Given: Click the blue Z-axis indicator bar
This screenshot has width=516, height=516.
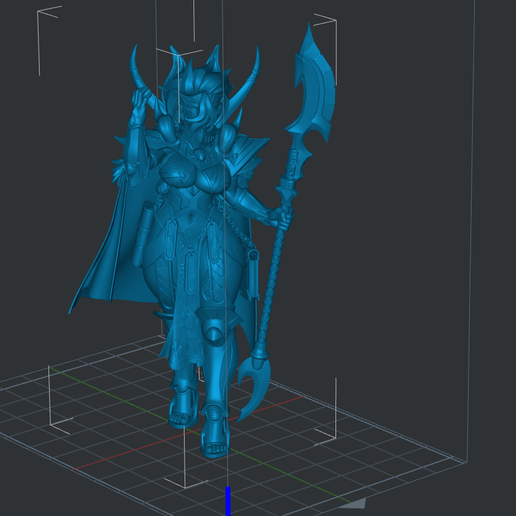Looking at the screenshot, I should click(228, 501).
